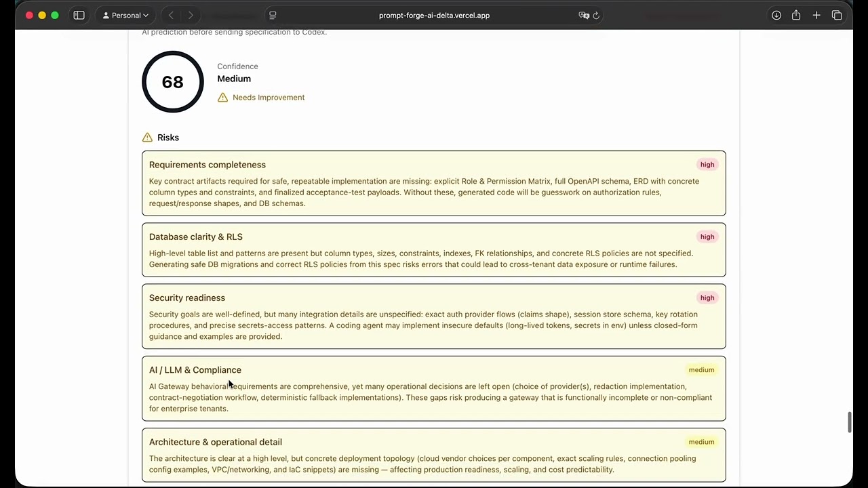The height and width of the screenshot is (488, 868).
Task: Click the Medium confidence value
Action: click(234, 79)
